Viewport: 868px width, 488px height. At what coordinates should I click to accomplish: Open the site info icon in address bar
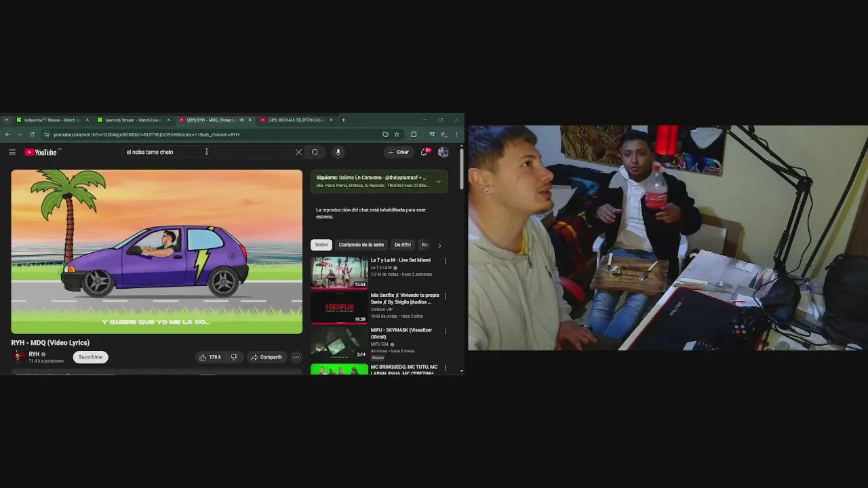[x=46, y=134]
